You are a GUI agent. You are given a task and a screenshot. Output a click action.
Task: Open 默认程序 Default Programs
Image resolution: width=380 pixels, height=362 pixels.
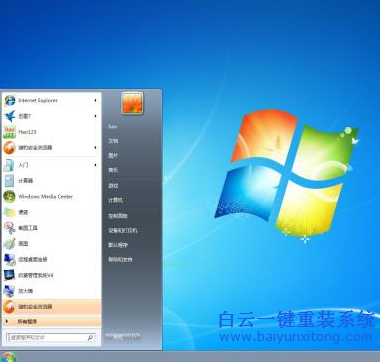pyautogui.click(x=118, y=245)
